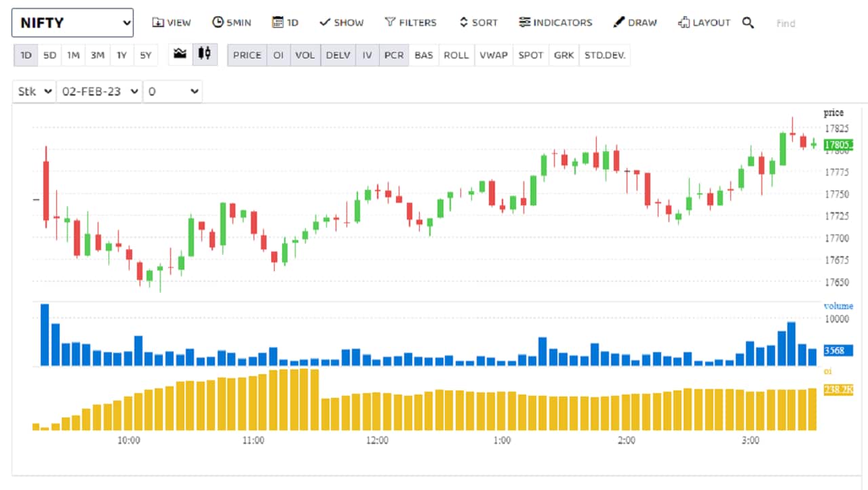The image size is (868, 490).
Task: Open the 02-FEB-23 expiry dropdown
Action: coord(99,91)
